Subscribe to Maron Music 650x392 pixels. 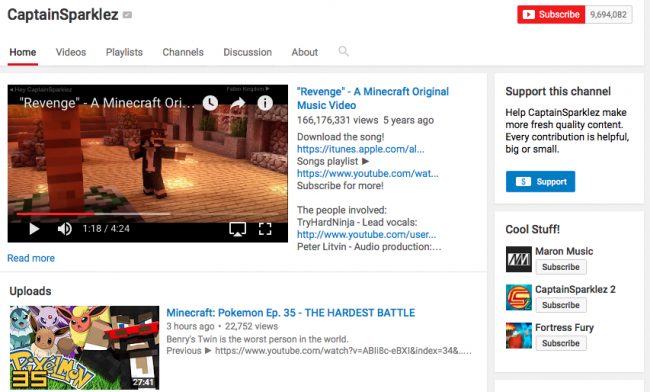coord(561,267)
